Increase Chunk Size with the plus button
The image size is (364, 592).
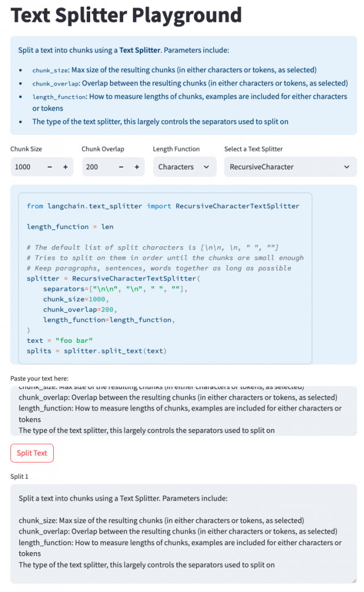point(65,167)
